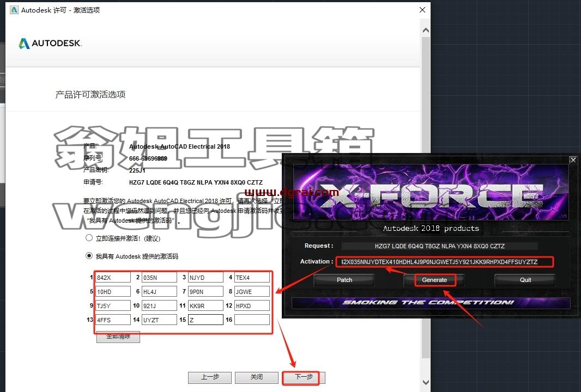This screenshot has width=581, height=392.
Task: Click the empty activation code field 16
Action: pos(252,320)
